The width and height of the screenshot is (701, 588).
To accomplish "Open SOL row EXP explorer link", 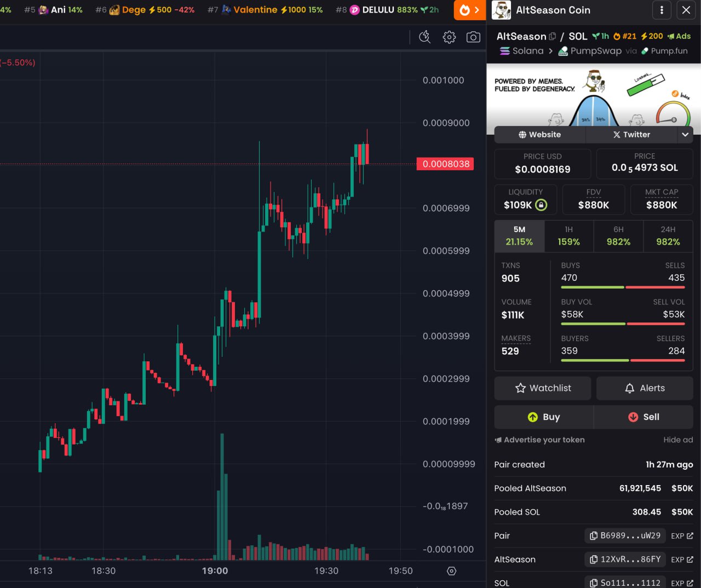I will pyautogui.click(x=682, y=583).
